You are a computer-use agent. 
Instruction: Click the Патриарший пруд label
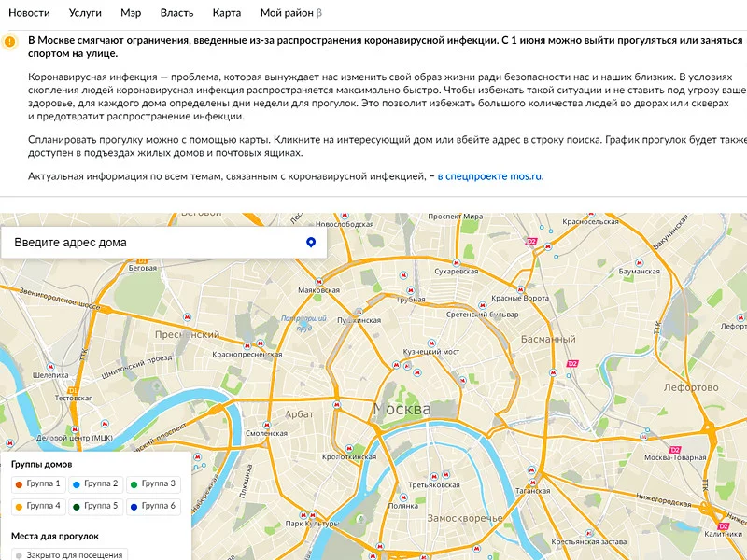tap(303, 323)
